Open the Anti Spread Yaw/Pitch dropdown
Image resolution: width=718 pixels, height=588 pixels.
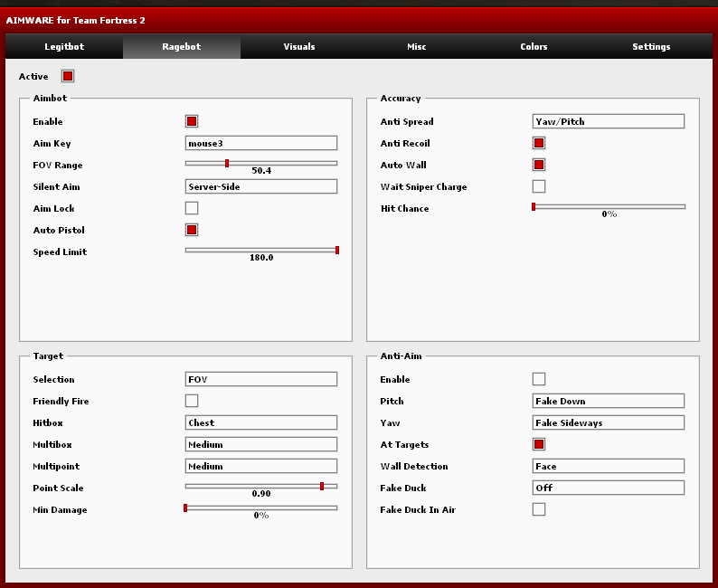(x=609, y=121)
